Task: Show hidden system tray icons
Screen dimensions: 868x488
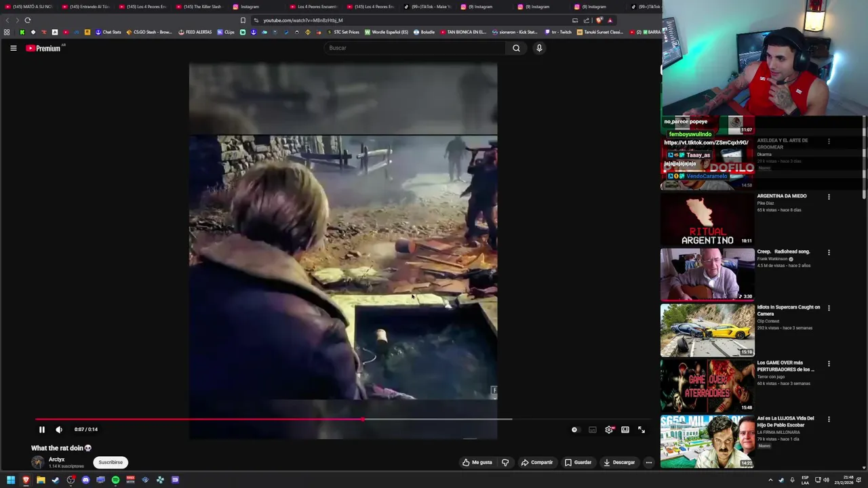Action: (770, 480)
